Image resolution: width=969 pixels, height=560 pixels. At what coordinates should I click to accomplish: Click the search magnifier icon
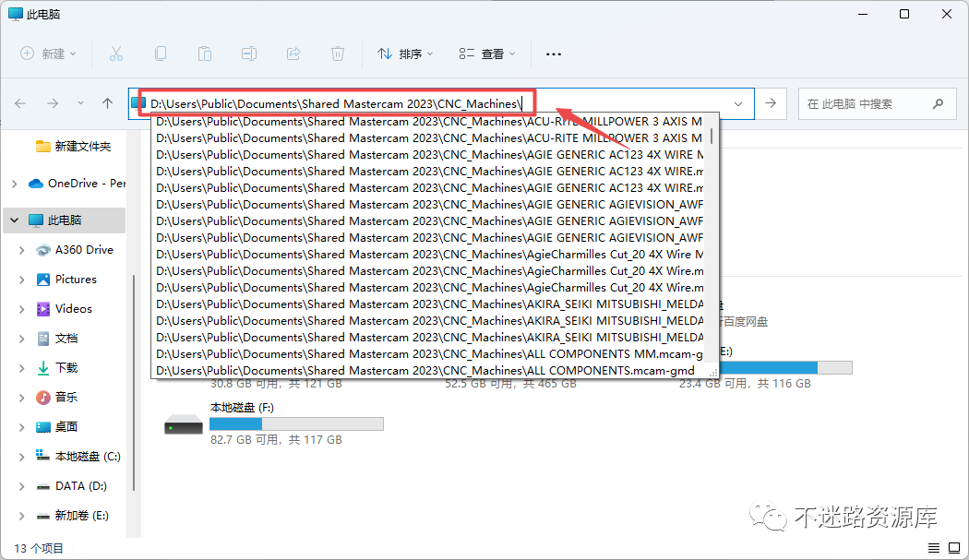tap(939, 104)
